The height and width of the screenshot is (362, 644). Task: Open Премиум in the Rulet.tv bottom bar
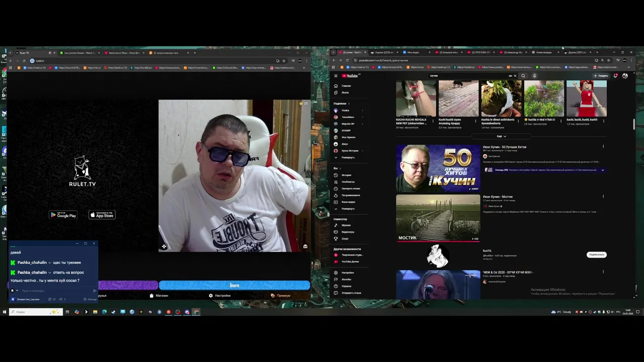pyautogui.click(x=281, y=296)
